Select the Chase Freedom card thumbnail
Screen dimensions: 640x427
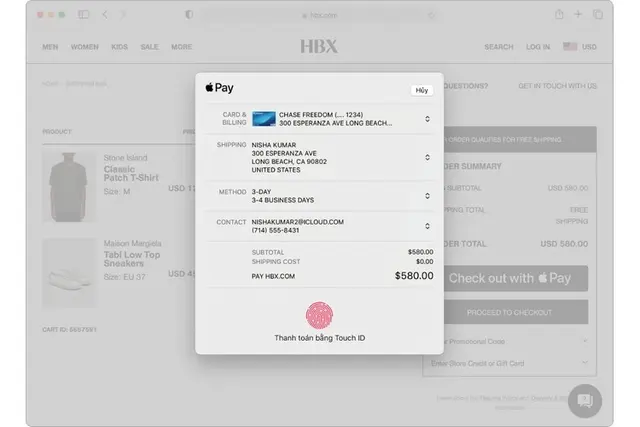(264, 119)
